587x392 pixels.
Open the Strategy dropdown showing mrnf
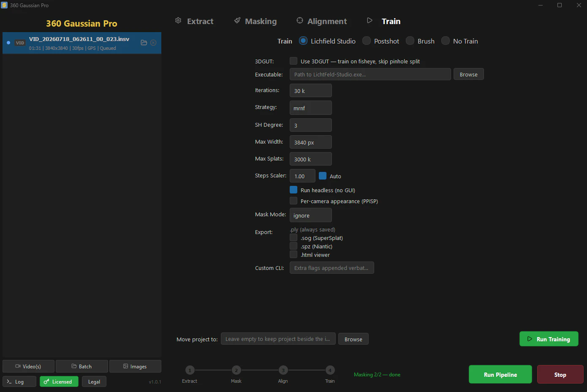pos(311,108)
